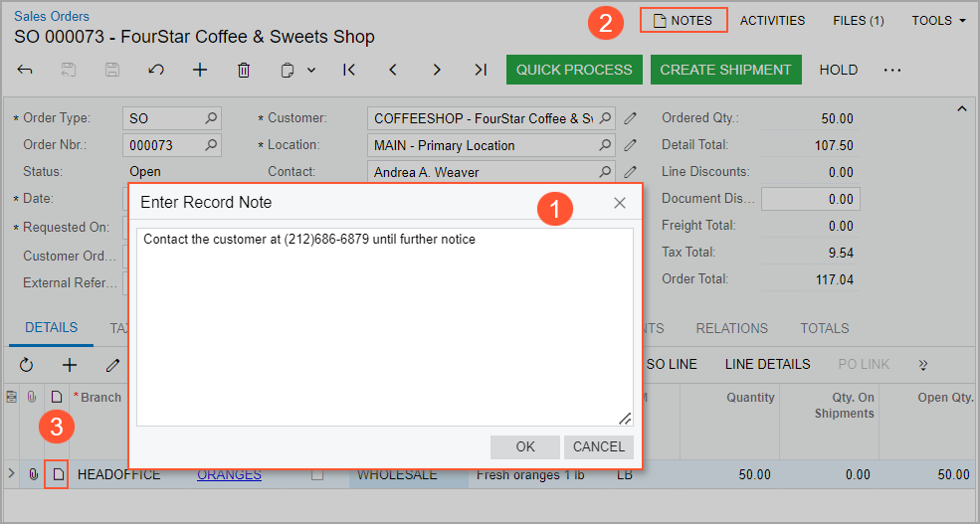Go to the first record
The width and height of the screenshot is (980, 524).
348,70
